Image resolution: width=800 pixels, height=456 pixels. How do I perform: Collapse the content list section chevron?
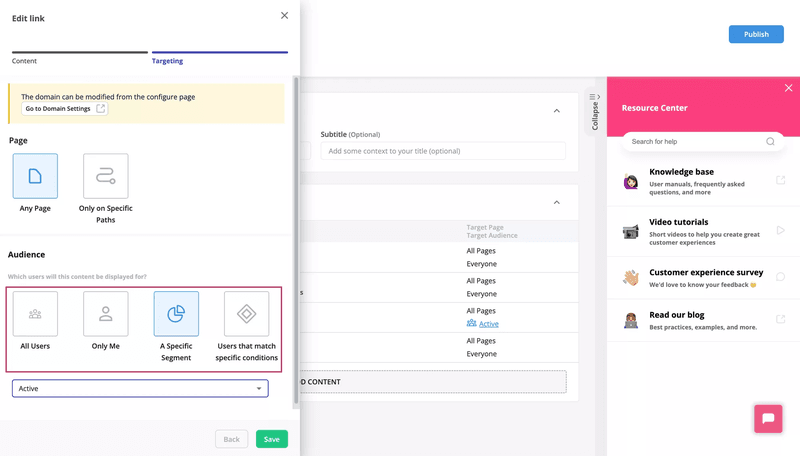pyautogui.click(x=557, y=202)
